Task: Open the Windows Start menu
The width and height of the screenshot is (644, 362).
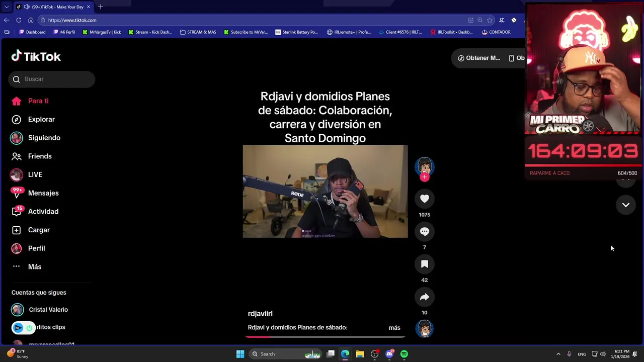Action: (240, 354)
